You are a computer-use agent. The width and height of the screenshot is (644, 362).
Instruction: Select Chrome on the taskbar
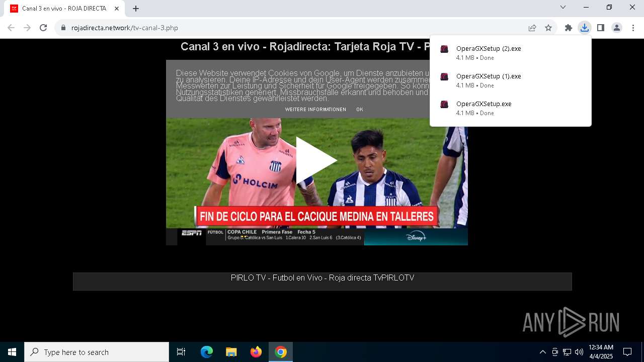click(x=281, y=352)
